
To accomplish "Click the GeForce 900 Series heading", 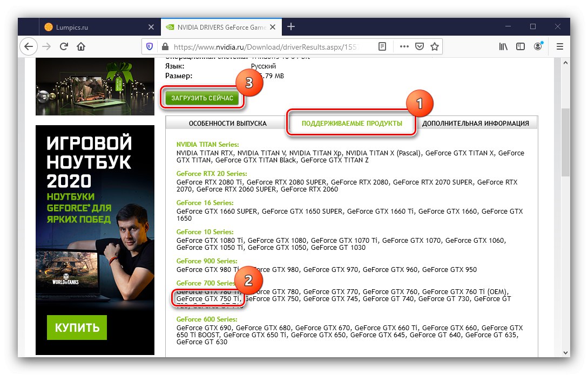I will coord(207,261).
